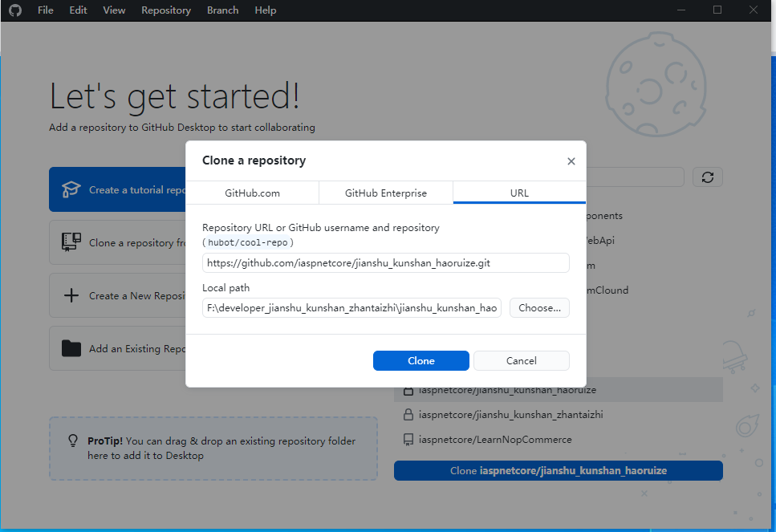Open the Branch menu

coord(223,10)
